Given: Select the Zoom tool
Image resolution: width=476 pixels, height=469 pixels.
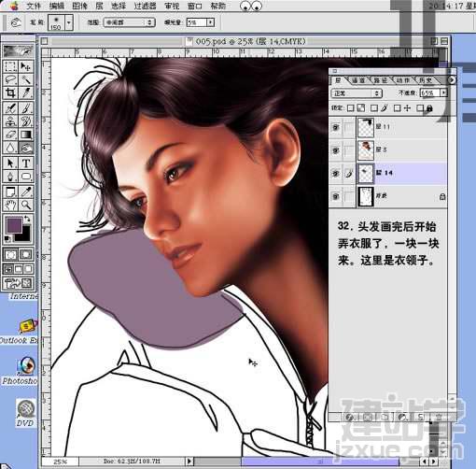Looking at the screenshot, I should coord(26,205).
